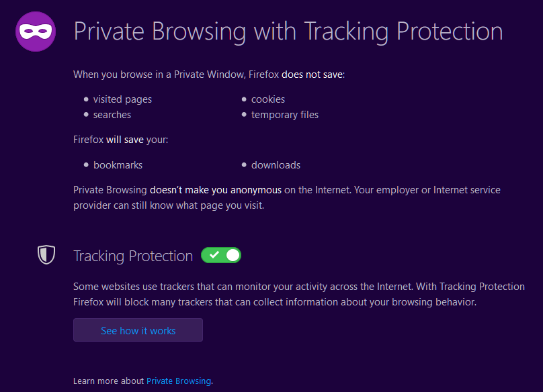Click the highlighted will save text

[x=125, y=140]
